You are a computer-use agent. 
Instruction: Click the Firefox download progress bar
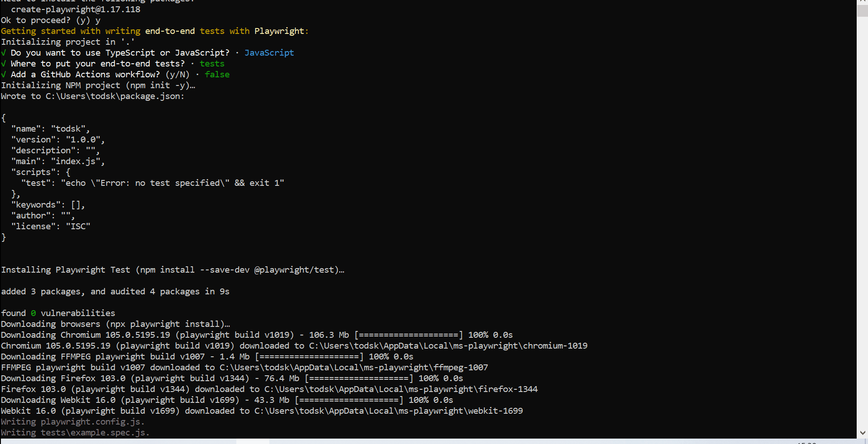tap(359, 378)
